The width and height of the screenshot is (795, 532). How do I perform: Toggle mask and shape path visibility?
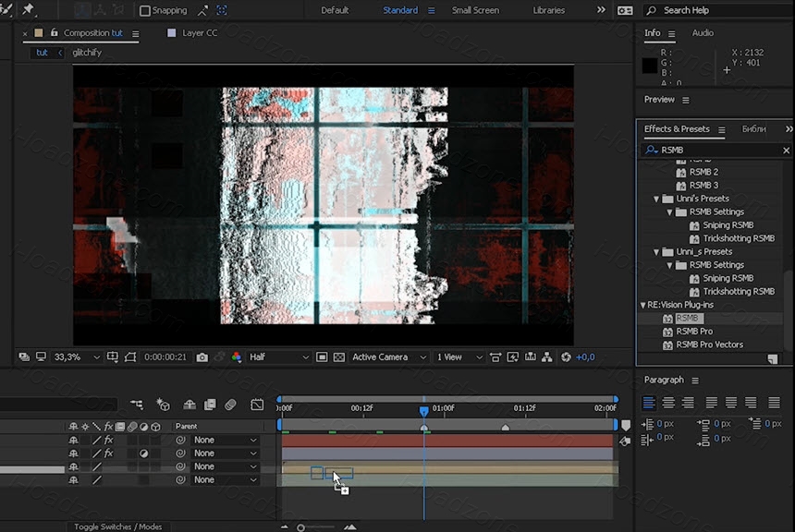click(x=130, y=357)
